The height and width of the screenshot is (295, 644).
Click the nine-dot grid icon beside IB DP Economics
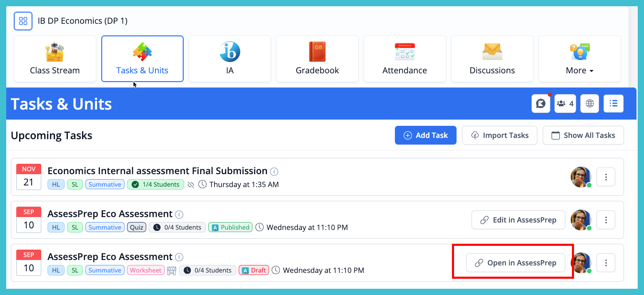[23, 20]
